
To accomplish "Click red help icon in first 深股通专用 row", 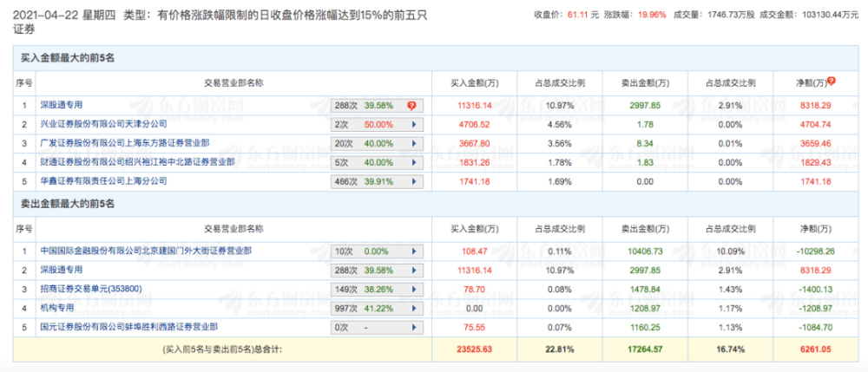I will coord(411,106).
